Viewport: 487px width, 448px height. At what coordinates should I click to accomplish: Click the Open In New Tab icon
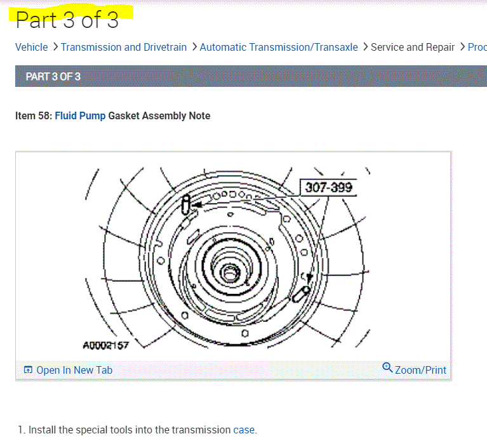[x=28, y=370]
